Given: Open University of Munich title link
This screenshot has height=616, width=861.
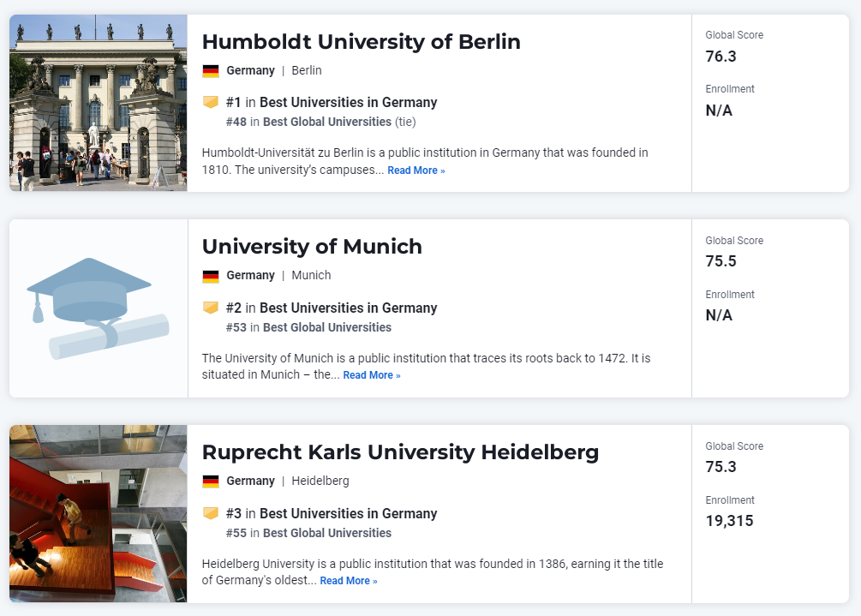Looking at the screenshot, I should click(312, 247).
